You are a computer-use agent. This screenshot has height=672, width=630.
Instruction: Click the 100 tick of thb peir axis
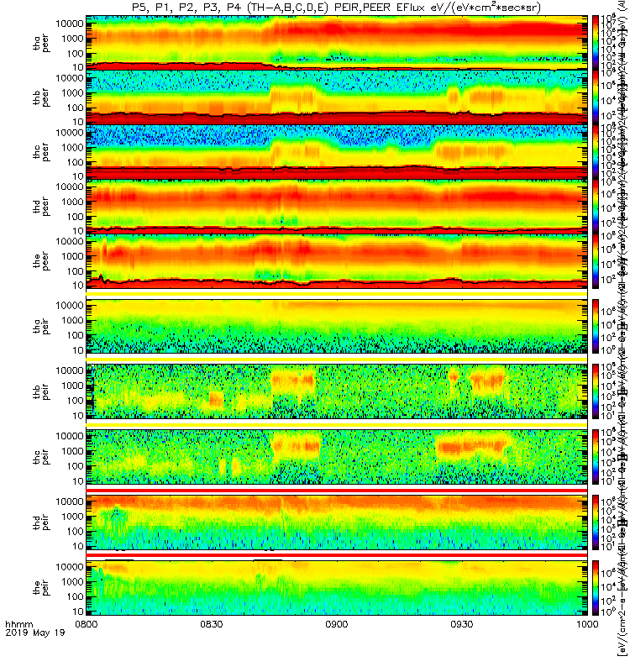coord(75,401)
